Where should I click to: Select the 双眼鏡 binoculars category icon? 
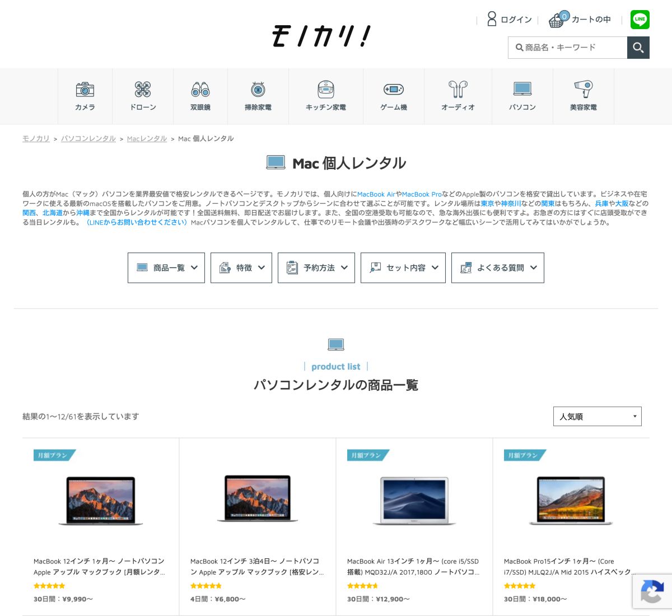[x=200, y=90]
